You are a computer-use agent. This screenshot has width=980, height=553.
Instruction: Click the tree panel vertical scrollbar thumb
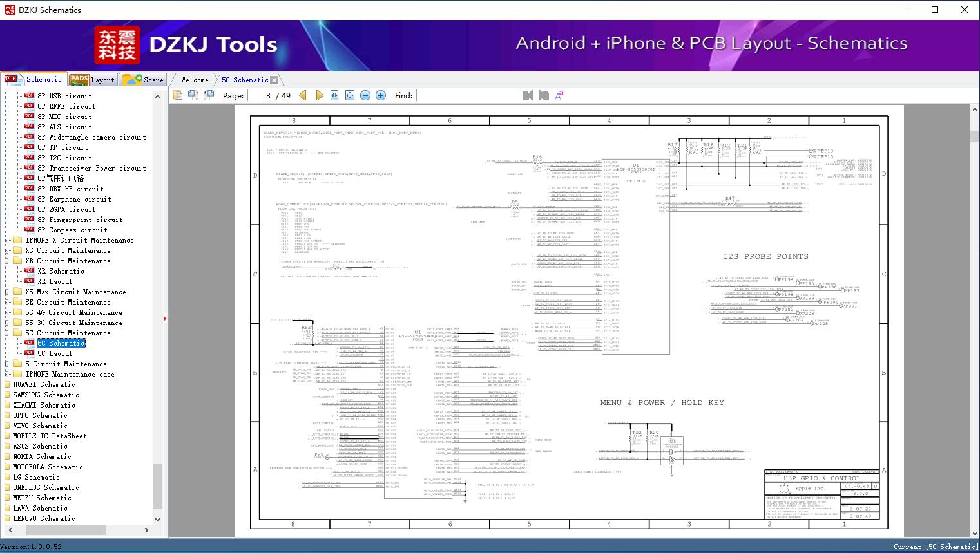(157, 486)
